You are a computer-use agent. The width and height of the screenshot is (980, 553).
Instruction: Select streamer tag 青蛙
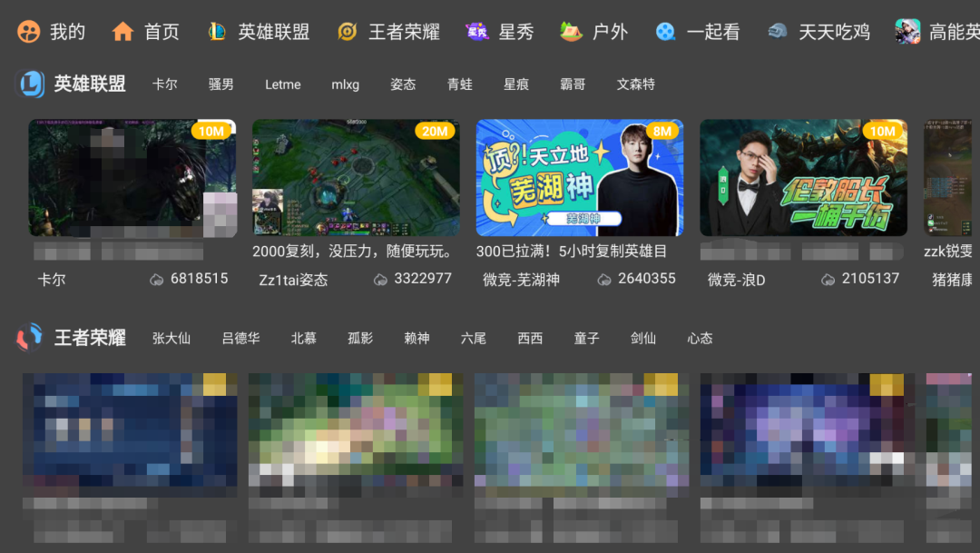coord(460,84)
